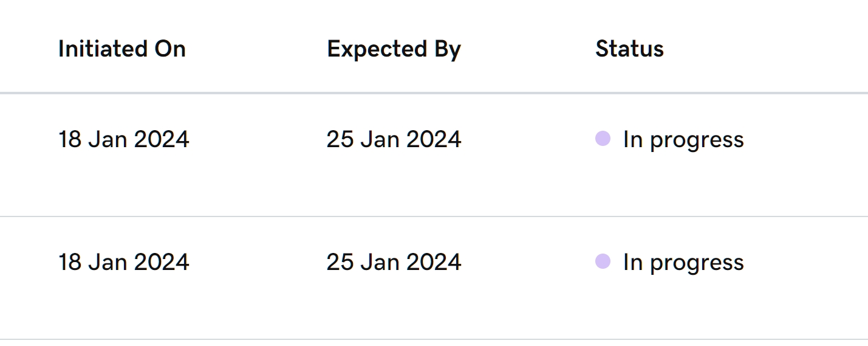Click the divider line between the two rows
Image resolution: width=868 pixels, height=346 pixels.
pyautogui.click(x=434, y=216)
